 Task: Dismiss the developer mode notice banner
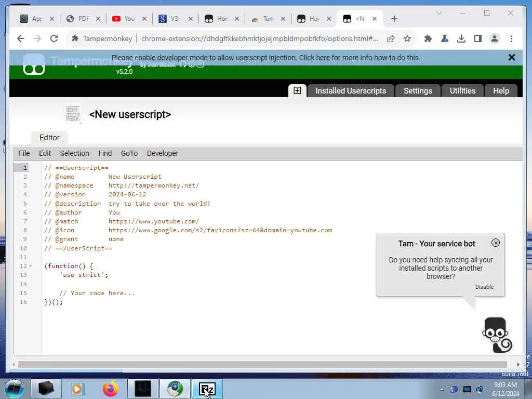pos(512,57)
